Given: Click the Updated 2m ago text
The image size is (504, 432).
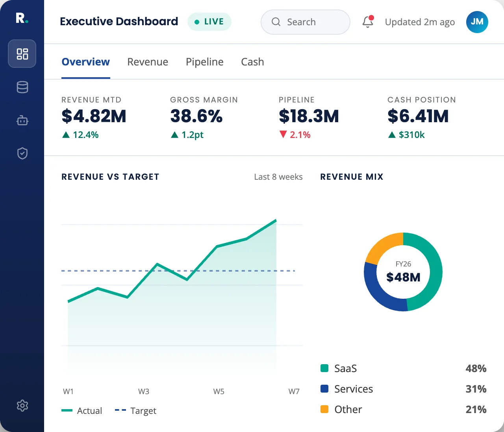Looking at the screenshot, I should coord(420,22).
